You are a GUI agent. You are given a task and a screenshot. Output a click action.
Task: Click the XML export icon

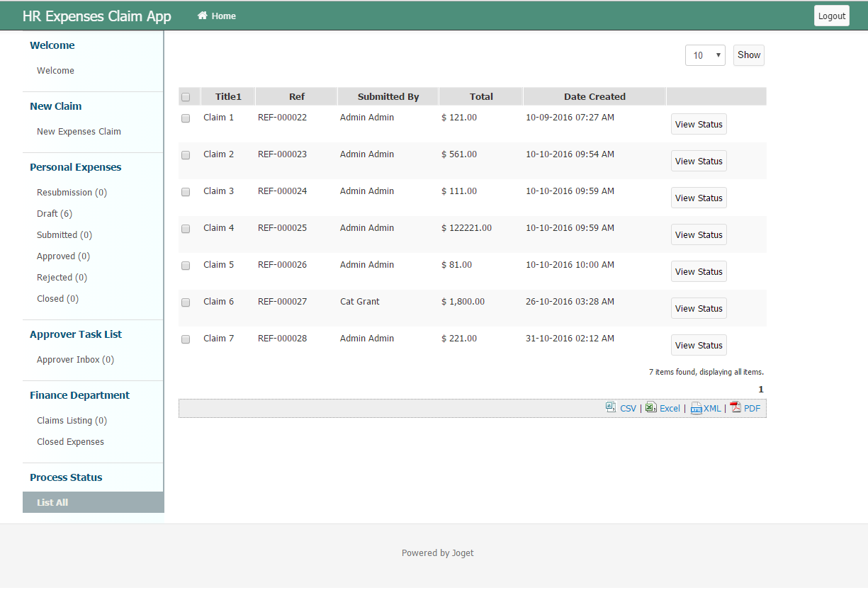point(696,408)
